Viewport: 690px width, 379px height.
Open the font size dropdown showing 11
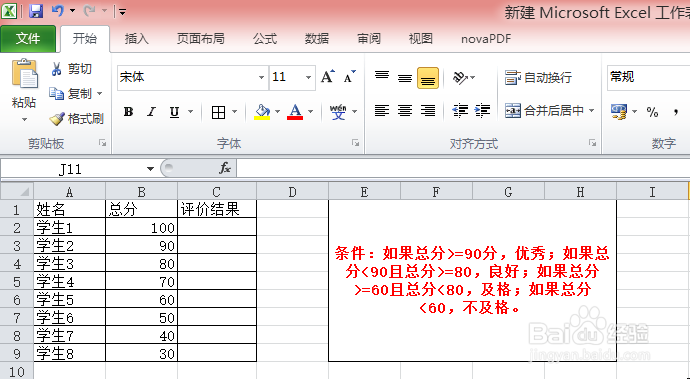(308, 77)
